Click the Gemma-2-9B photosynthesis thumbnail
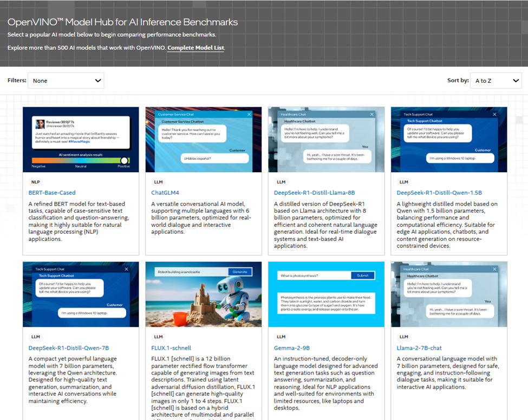The width and height of the screenshot is (528, 420). click(x=327, y=294)
